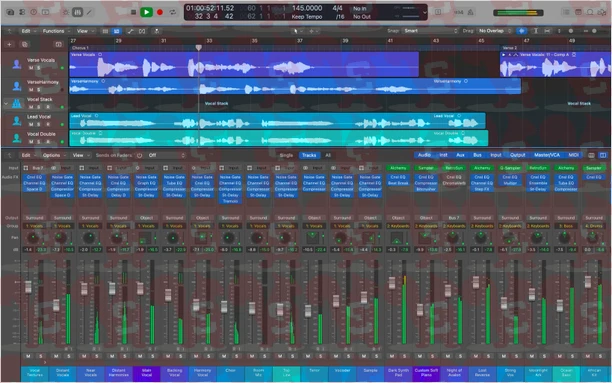612x383 pixels.
Task: Toggle the Flex button in Tracks toolbar
Action: (x=142, y=31)
